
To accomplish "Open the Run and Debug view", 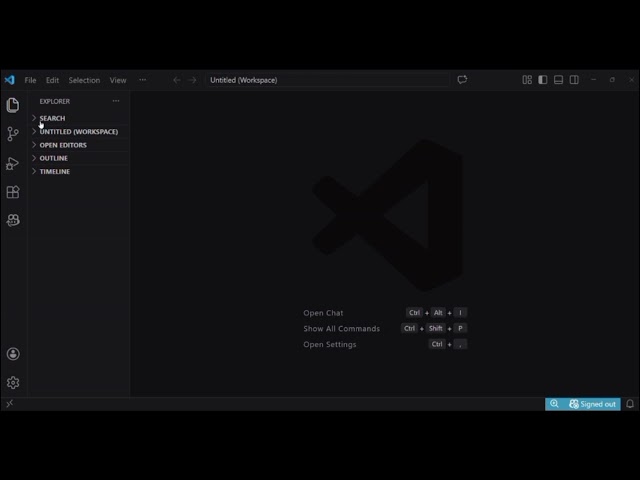I will (x=13, y=163).
